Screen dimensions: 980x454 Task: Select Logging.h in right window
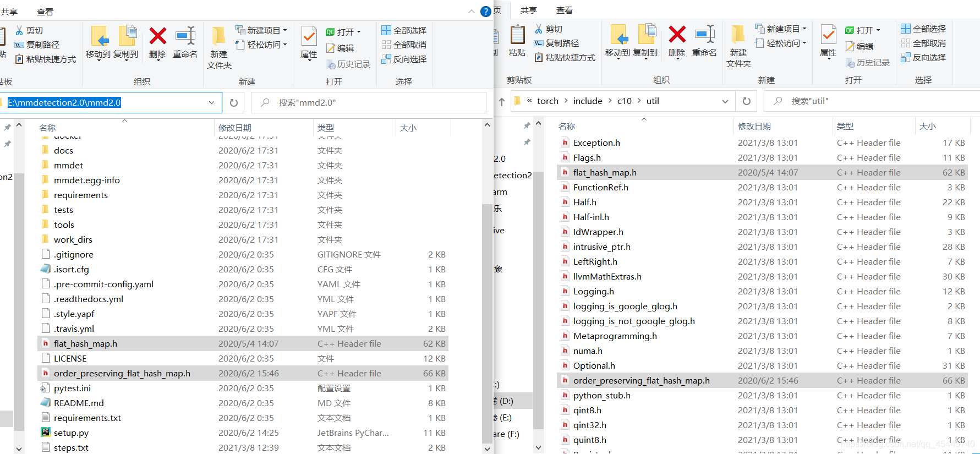[762, 292]
